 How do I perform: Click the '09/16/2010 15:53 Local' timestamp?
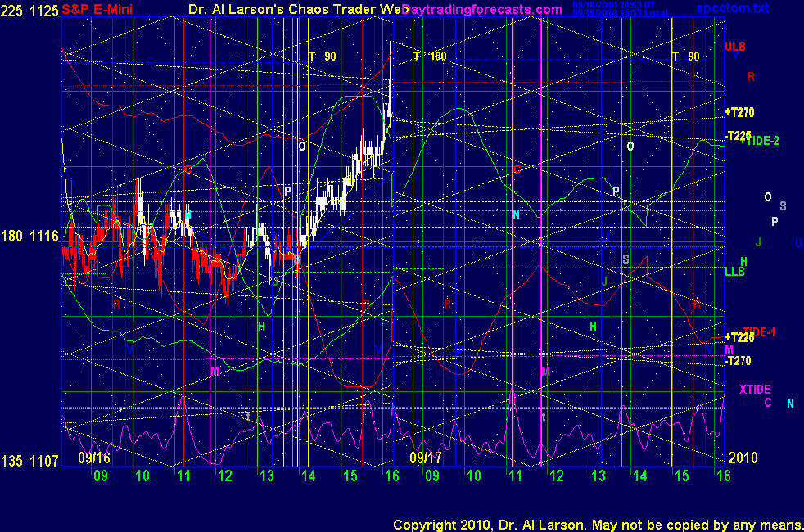pyautogui.click(x=620, y=12)
